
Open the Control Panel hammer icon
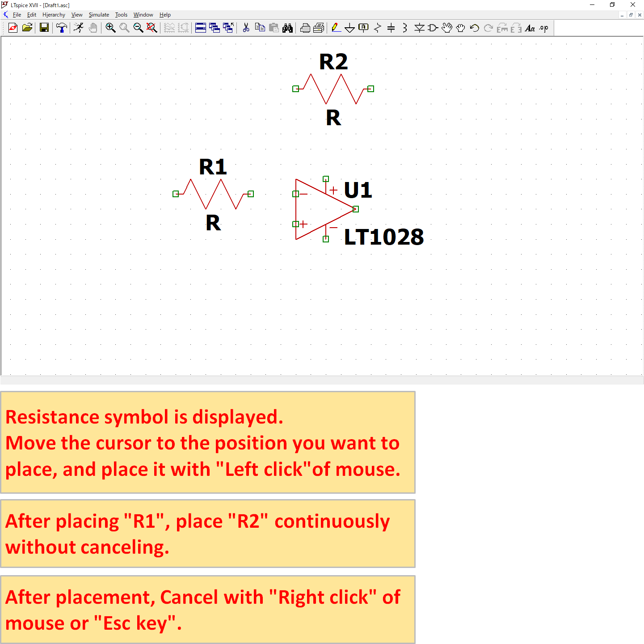[62, 28]
